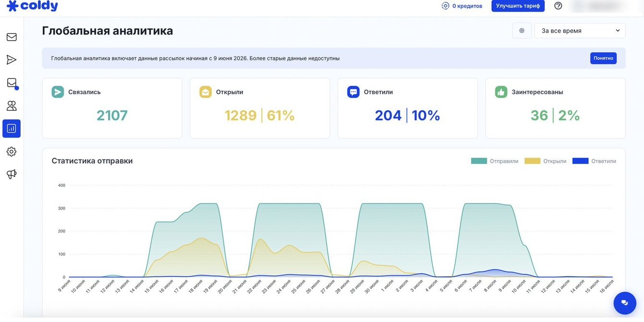644x322 pixels.
Task: Open the chat support bubble button
Action: (624, 303)
